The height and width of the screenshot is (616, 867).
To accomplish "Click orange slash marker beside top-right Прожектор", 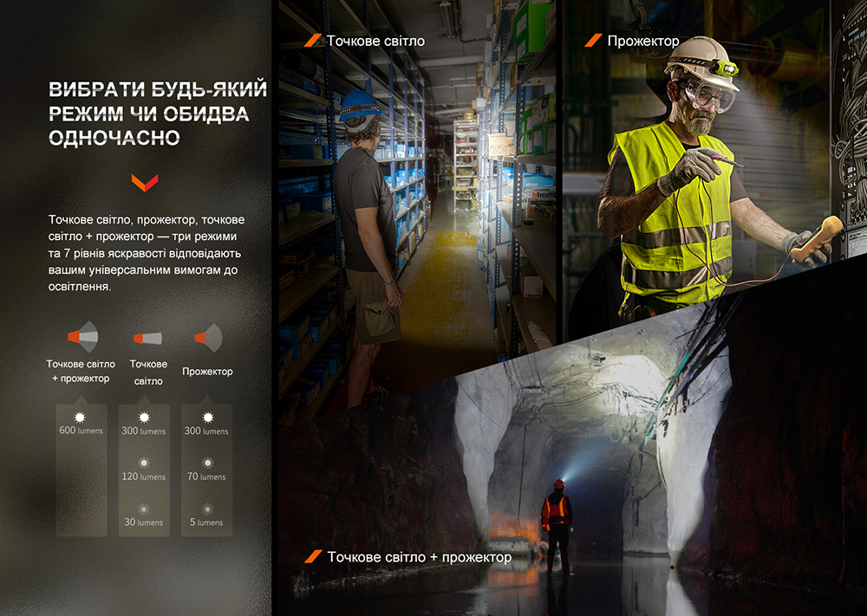I will [594, 41].
